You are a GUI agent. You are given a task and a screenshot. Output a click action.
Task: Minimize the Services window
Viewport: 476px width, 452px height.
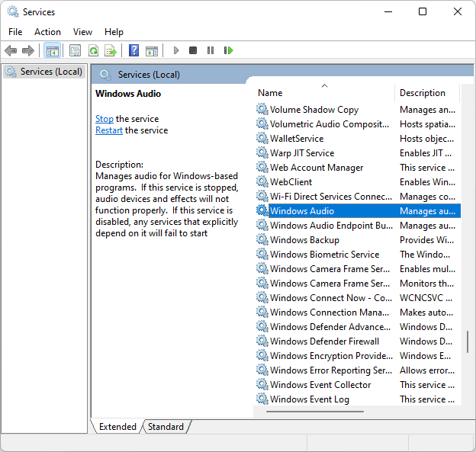[388, 12]
